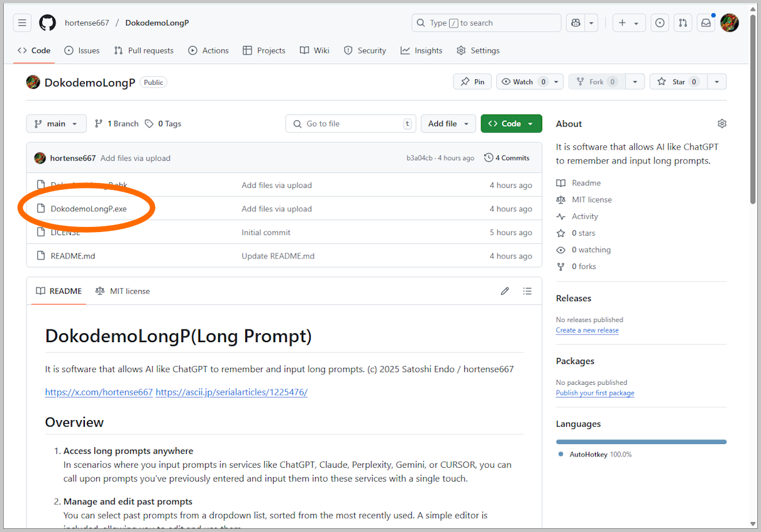Image resolution: width=761 pixels, height=532 pixels.
Task: Click file icon next to README.md
Action: coord(41,256)
